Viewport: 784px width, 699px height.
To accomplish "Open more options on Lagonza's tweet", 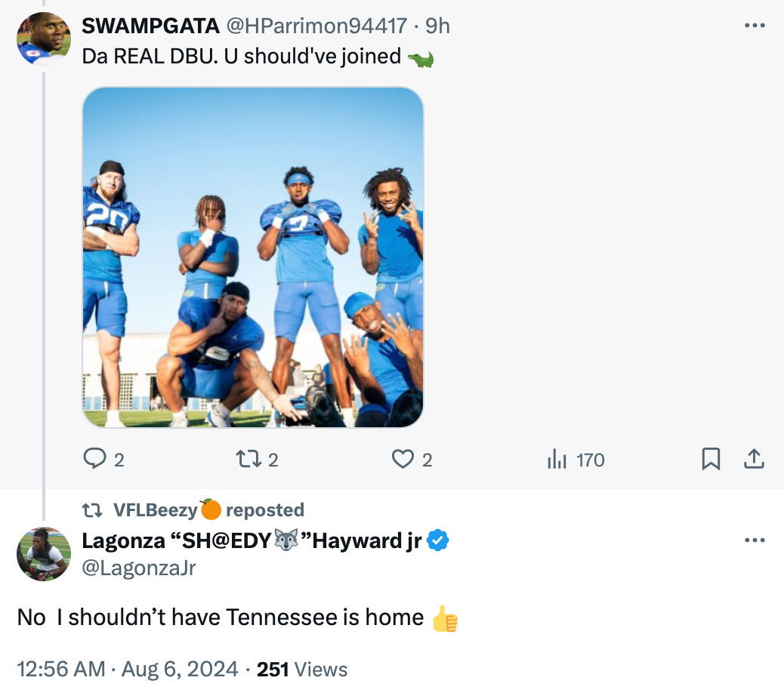I will [x=755, y=540].
